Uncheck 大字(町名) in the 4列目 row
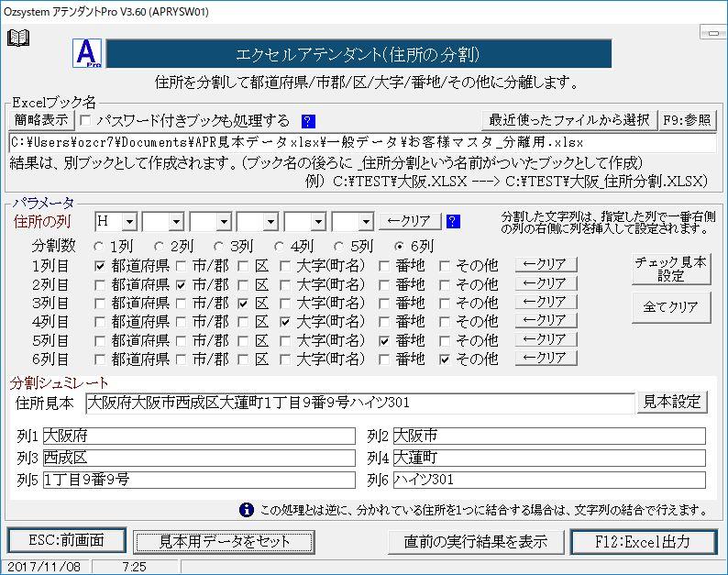The image size is (728, 575). (285, 322)
